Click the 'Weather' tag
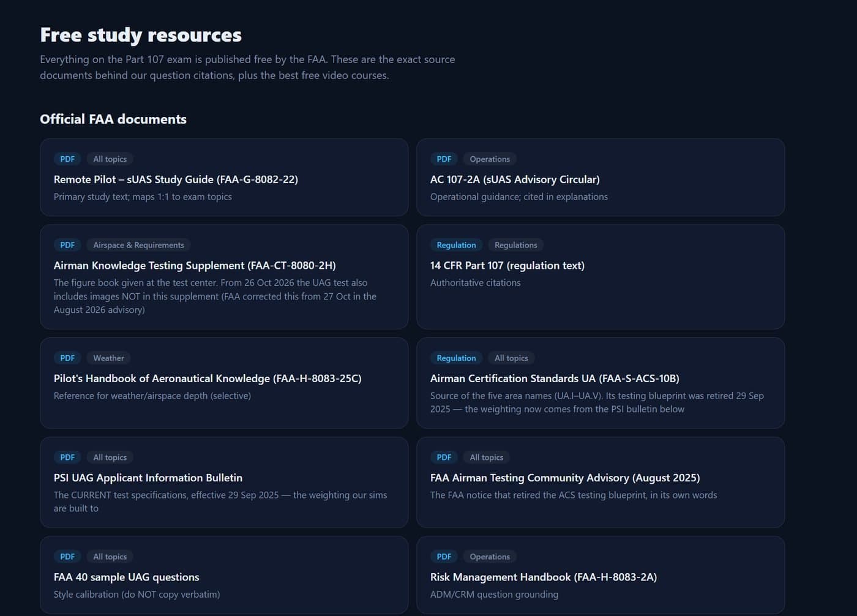This screenshot has width=857, height=616. tap(108, 358)
